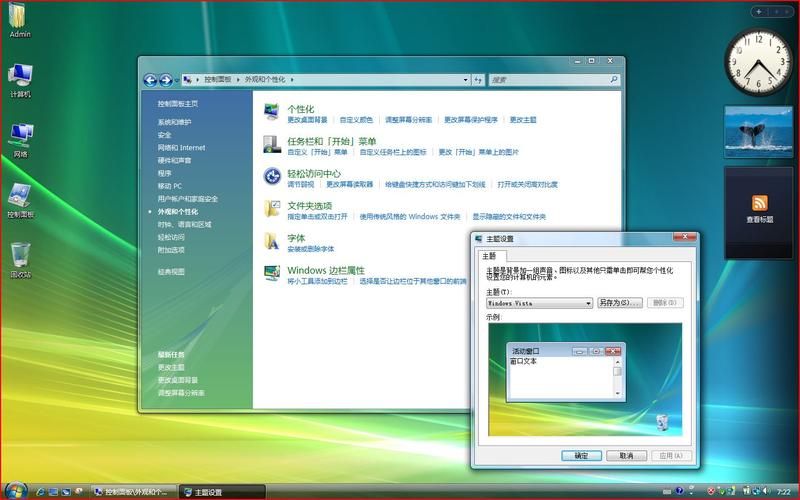Expand the address bar history dropdown

pyautogui.click(x=465, y=79)
